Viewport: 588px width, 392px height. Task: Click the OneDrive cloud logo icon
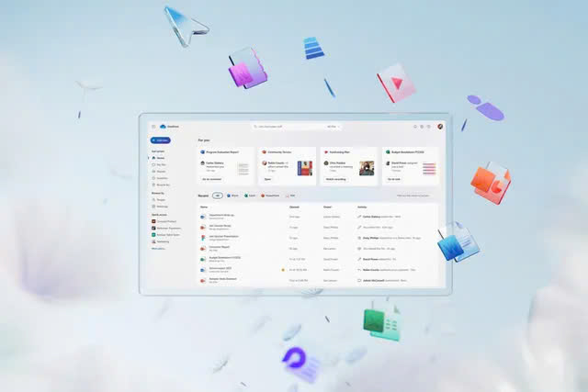pyautogui.click(x=162, y=126)
